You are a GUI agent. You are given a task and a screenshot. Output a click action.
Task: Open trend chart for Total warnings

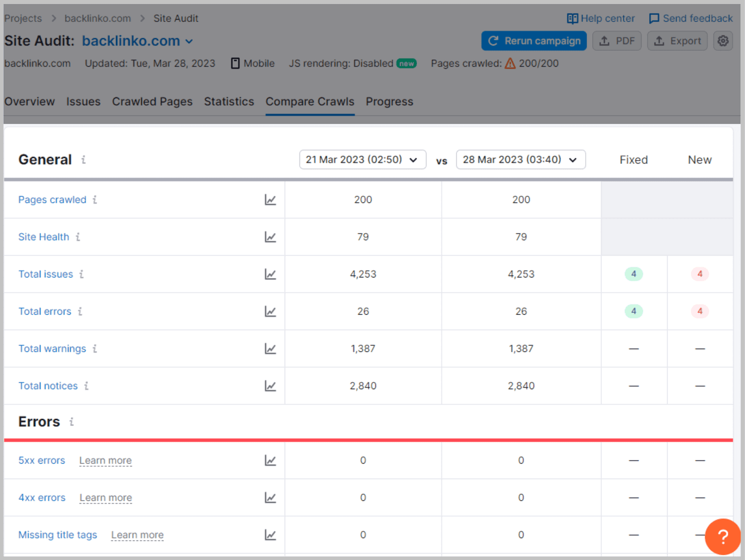pos(270,349)
